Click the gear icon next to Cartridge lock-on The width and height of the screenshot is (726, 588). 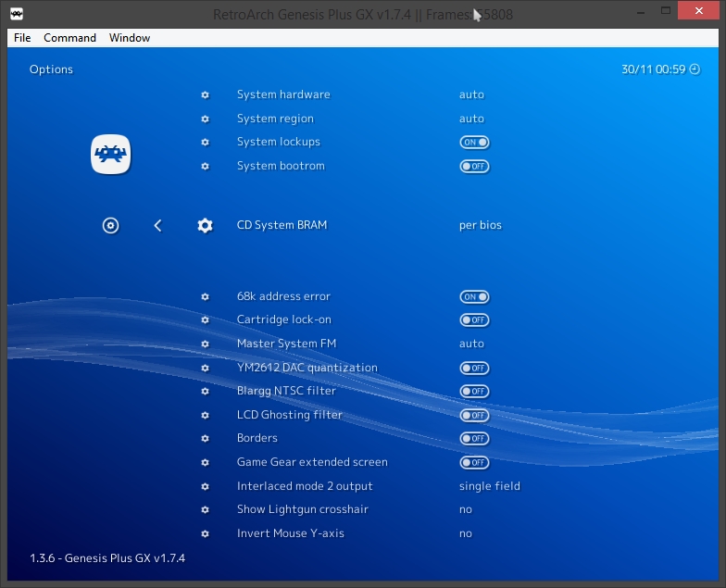pos(206,320)
